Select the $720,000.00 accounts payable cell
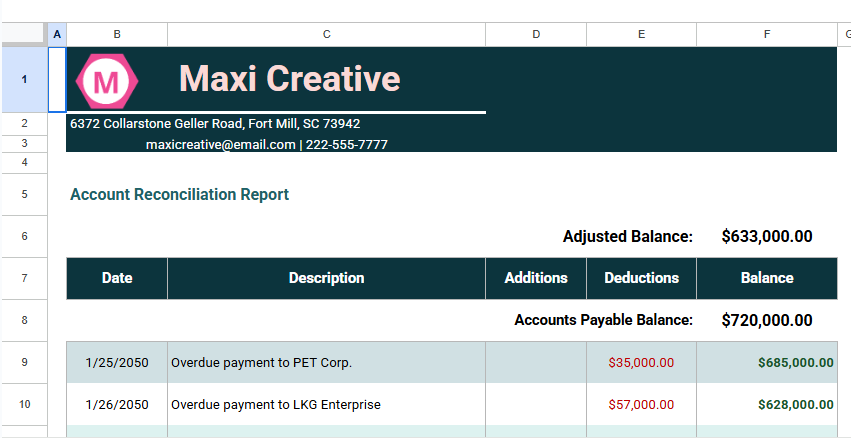The height and width of the screenshot is (438, 851). point(766,320)
